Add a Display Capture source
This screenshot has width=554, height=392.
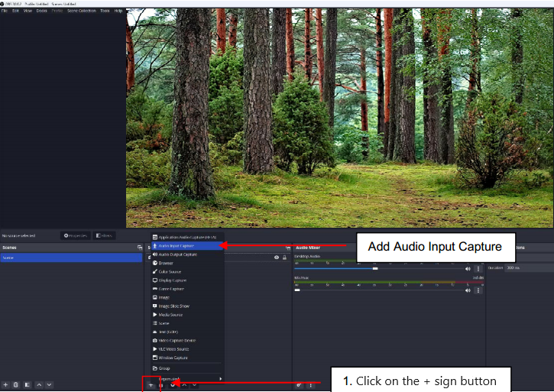[187, 280]
